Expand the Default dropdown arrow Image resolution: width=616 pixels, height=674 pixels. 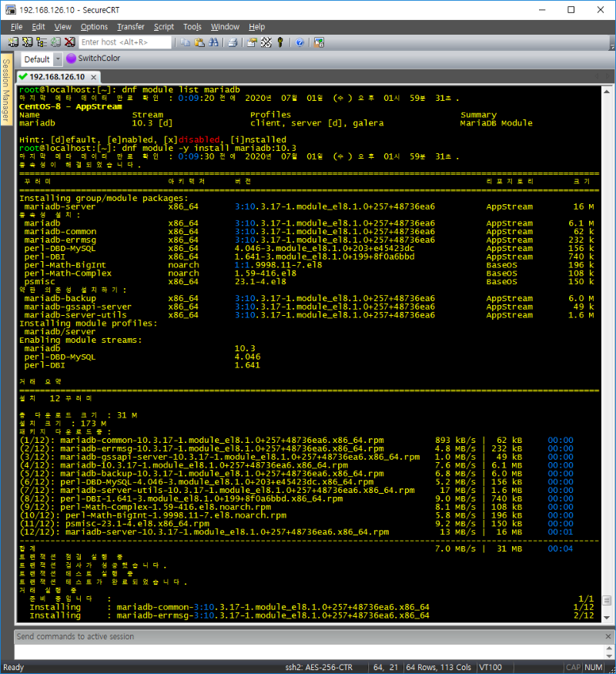(58, 59)
